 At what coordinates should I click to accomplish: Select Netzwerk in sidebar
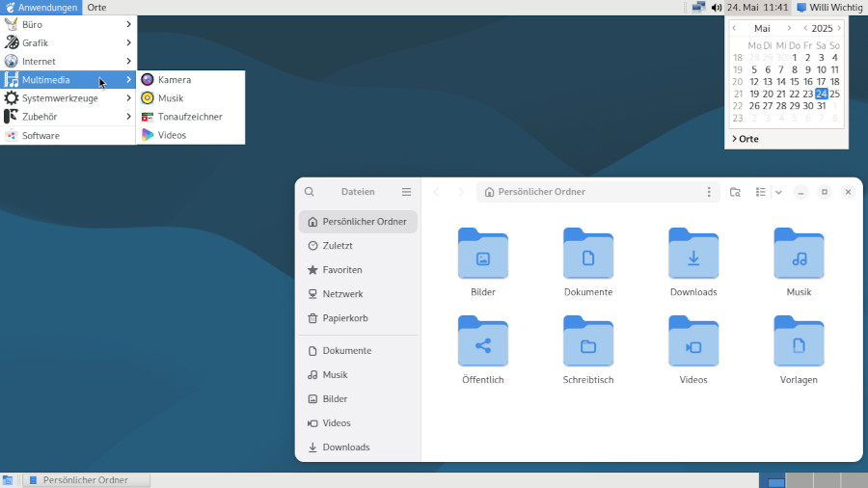[358, 294]
